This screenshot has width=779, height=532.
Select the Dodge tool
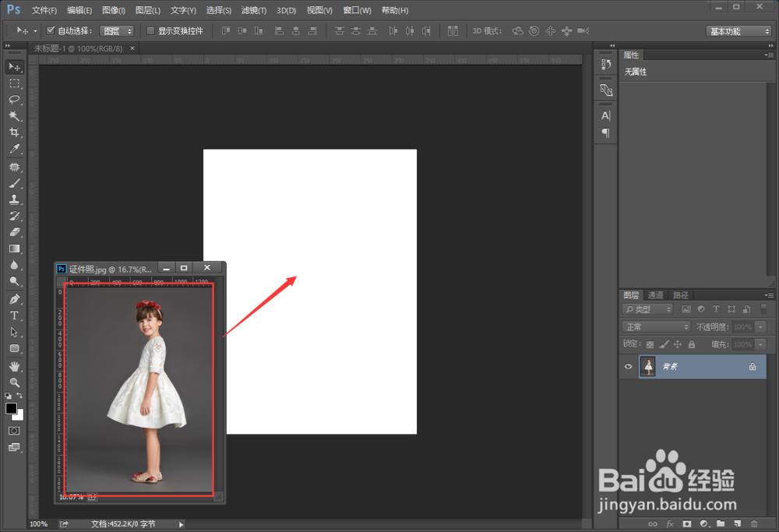pos(14,282)
